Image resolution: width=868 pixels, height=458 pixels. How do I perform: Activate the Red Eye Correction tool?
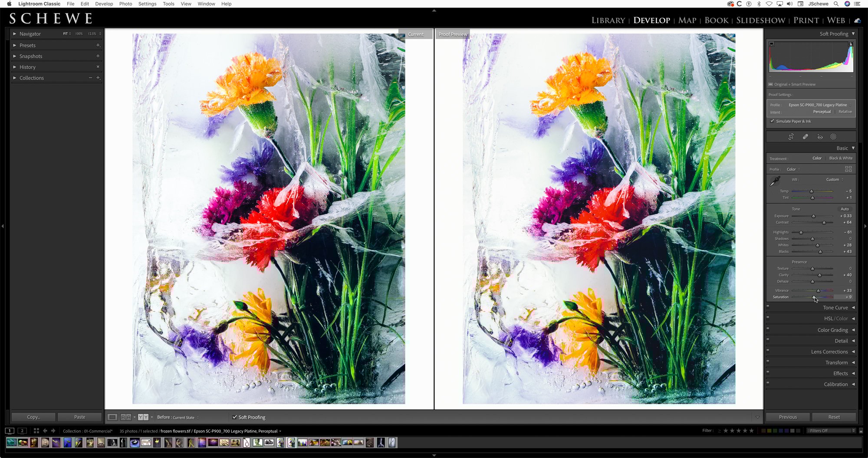820,137
